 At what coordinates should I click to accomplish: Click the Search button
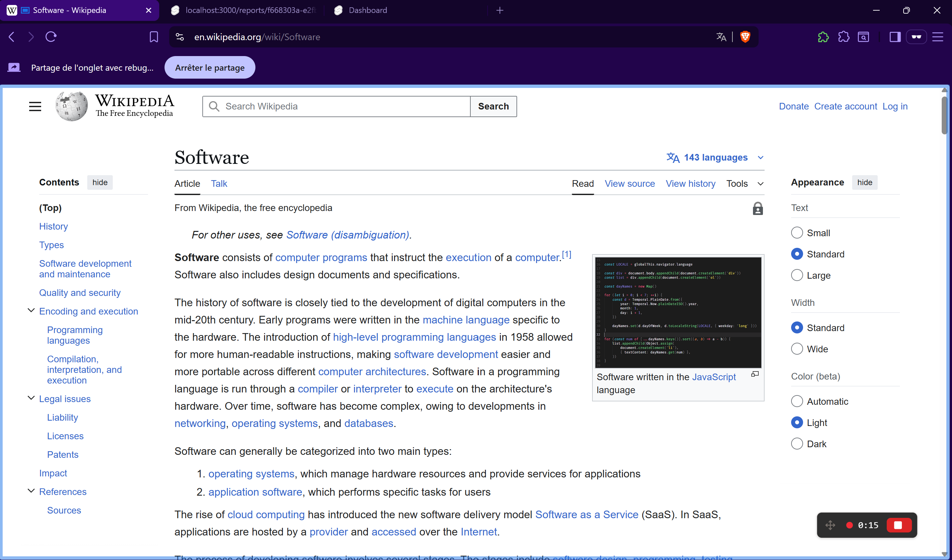point(493,106)
